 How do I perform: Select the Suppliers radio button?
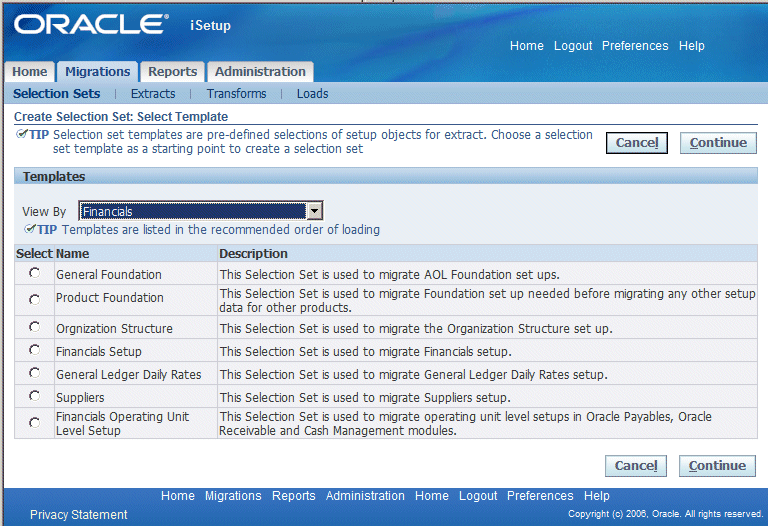(34, 396)
